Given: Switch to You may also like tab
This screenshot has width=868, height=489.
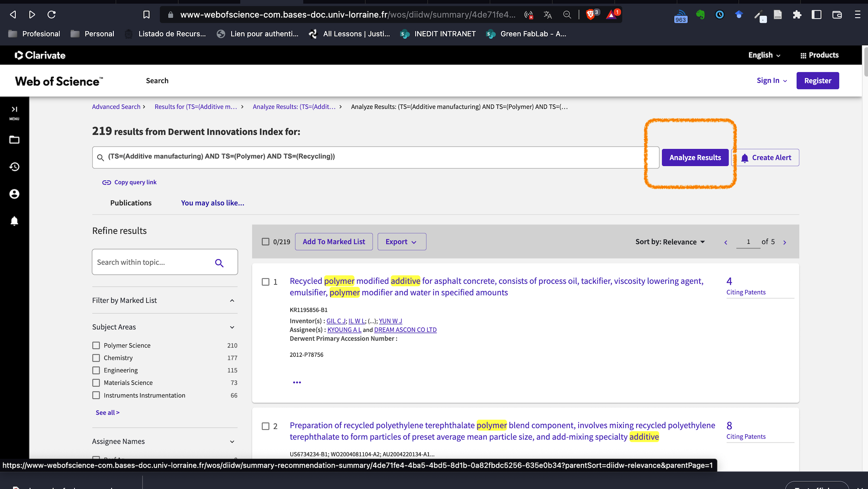Looking at the screenshot, I should (212, 203).
